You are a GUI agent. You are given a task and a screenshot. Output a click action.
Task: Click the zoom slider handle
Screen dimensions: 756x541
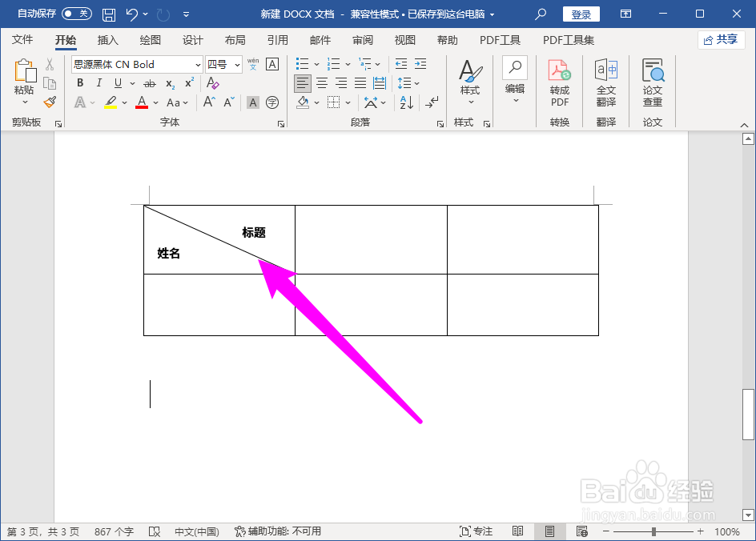[653, 531]
